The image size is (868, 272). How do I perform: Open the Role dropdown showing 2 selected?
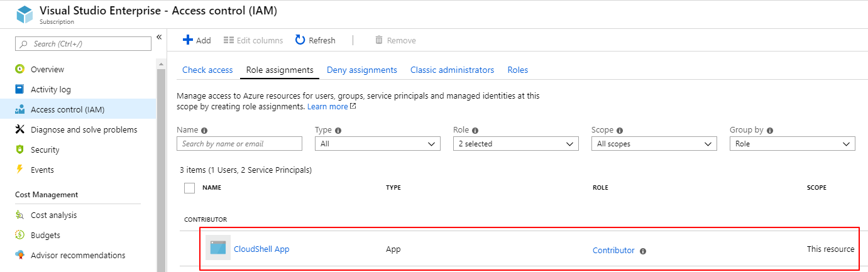click(516, 144)
